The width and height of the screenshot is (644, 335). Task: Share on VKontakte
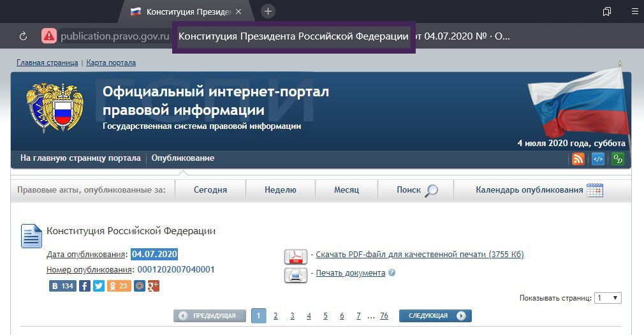point(62,286)
